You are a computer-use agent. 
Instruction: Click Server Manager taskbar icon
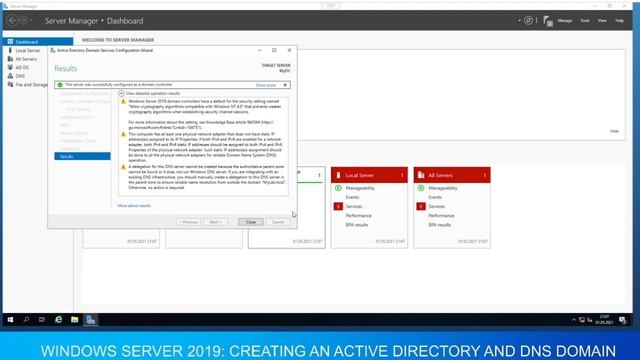point(91,320)
